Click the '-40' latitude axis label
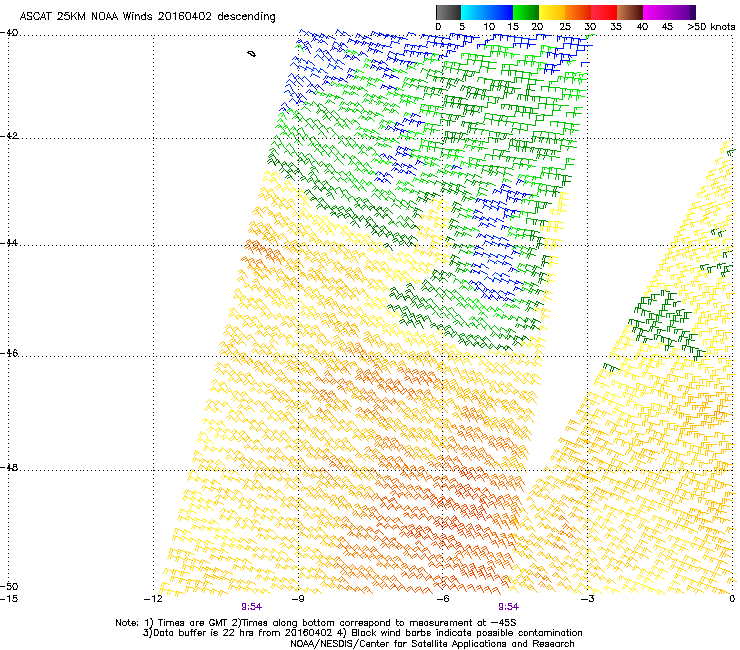740x650 pixels. [9, 33]
